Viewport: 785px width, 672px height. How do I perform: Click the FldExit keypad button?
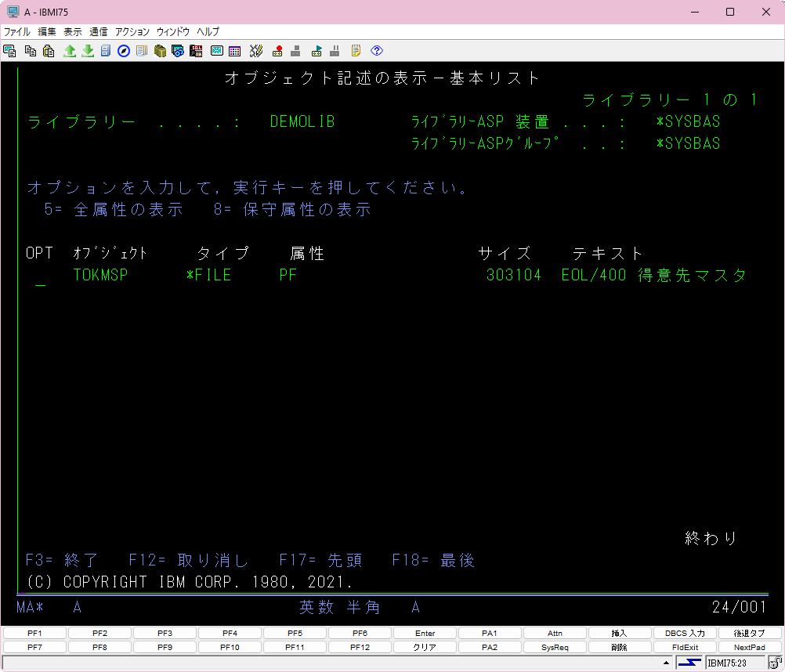[685, 647]
